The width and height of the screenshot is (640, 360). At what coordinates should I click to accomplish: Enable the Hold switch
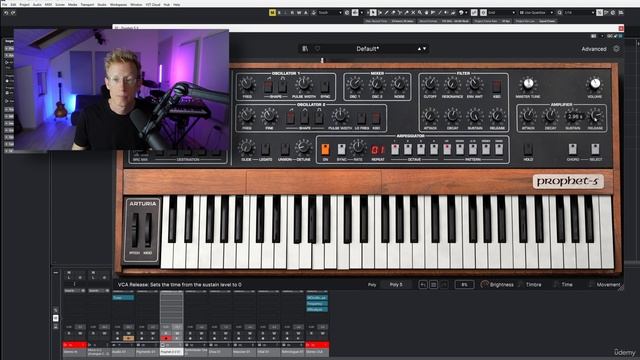528,149
